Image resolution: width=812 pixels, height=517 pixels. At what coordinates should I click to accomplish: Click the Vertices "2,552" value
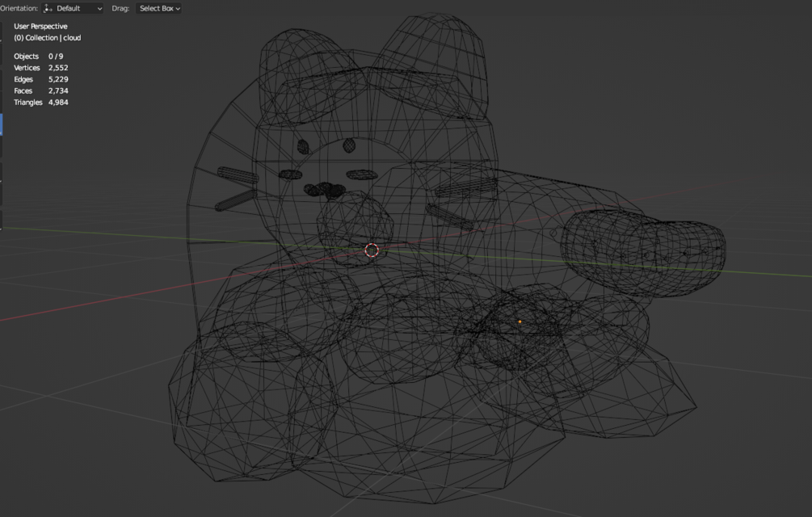click(58, 68)
